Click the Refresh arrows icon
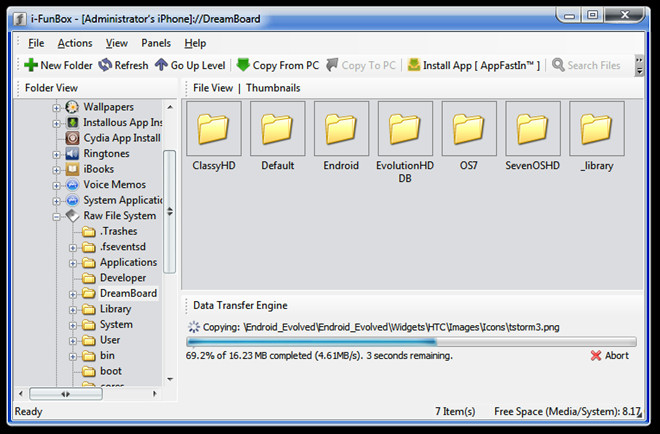Screen dimensions: 660x434 (x=105, y=65)
